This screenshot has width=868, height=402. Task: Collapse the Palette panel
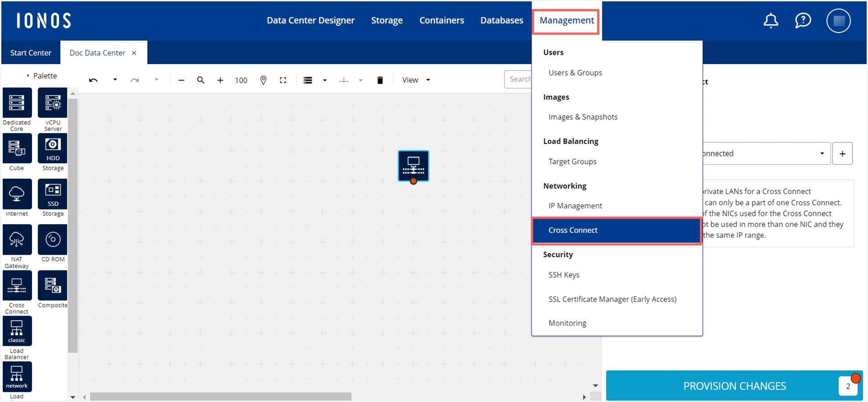click(28, 76)
